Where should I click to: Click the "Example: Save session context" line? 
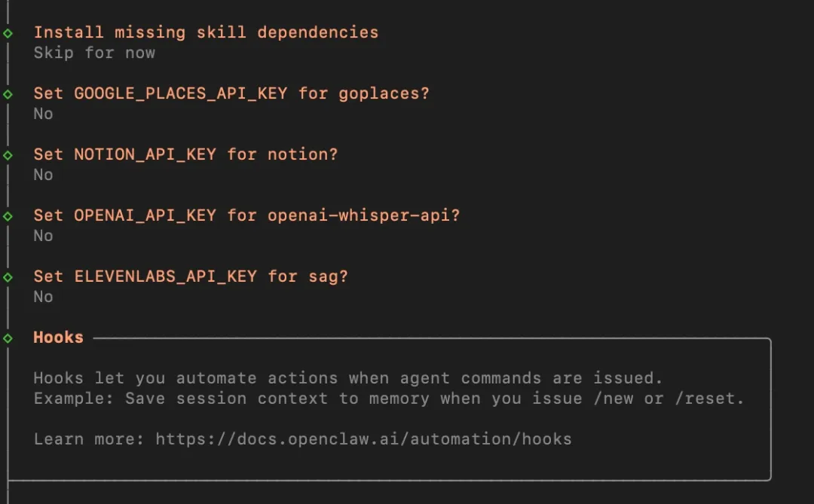[x=389, y=399]
